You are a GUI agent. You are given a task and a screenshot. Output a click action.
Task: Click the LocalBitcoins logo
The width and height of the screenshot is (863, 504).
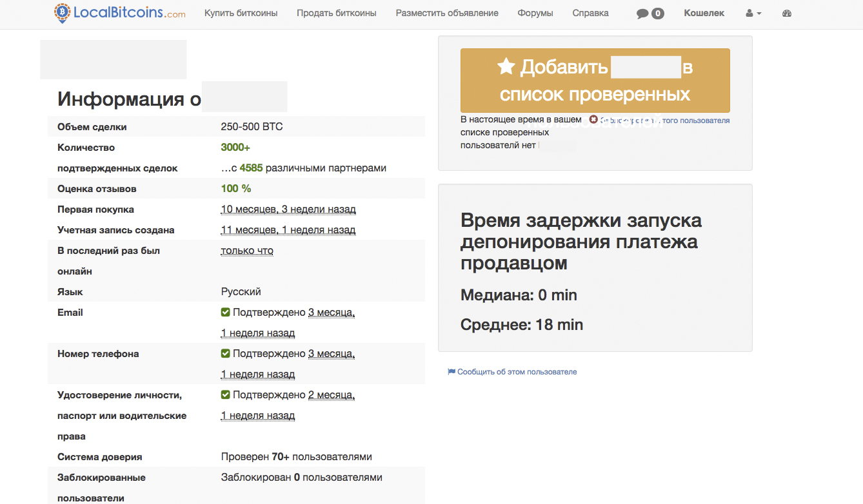(x=119, y=13)
